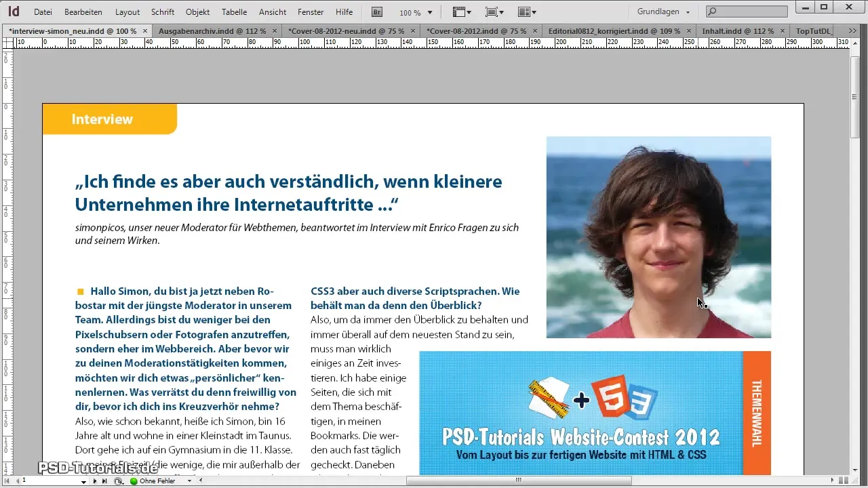Open the Bearbeiten menu
Screen dimensions: 868x488
[83, 12]
